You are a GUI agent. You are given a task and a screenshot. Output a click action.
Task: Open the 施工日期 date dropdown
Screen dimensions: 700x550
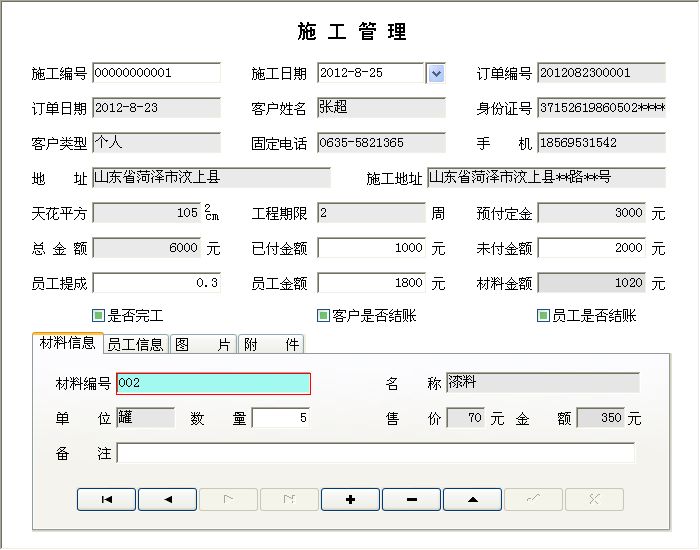click(436, 73)
